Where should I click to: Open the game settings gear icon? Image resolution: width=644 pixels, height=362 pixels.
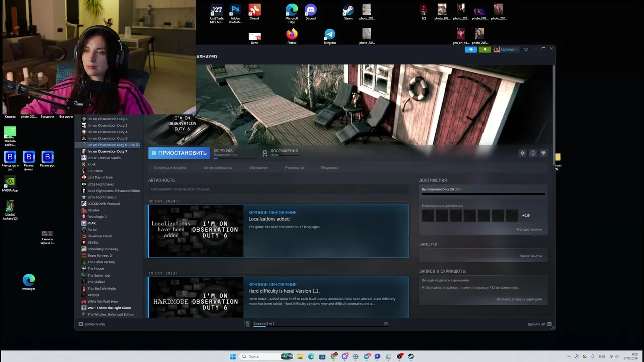coord(522,153)
